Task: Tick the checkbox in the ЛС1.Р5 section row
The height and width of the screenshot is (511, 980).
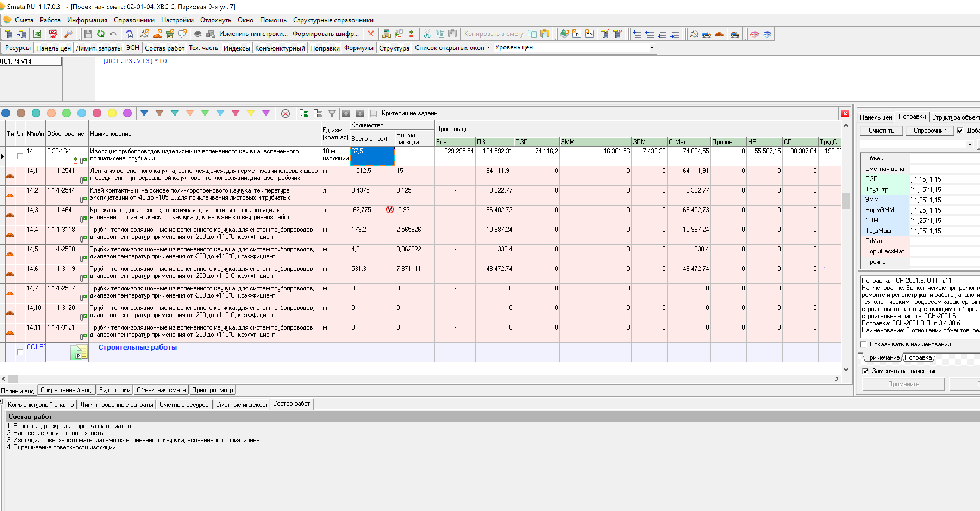Action: pyautogui.click(x=20, y=352)
